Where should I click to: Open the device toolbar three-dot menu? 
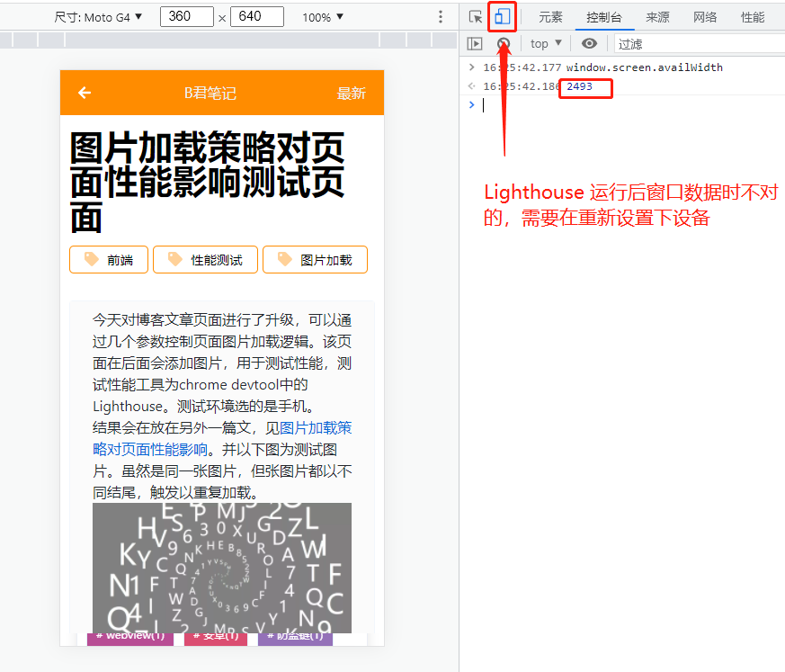[440, 17]
